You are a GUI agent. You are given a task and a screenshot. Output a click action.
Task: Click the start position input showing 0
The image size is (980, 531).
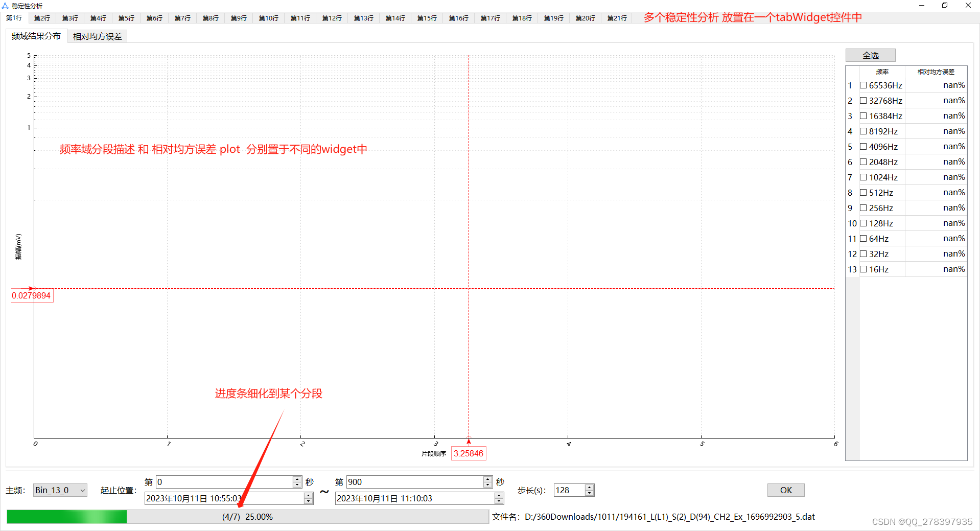pyautogui.click(x=225, y=481)
